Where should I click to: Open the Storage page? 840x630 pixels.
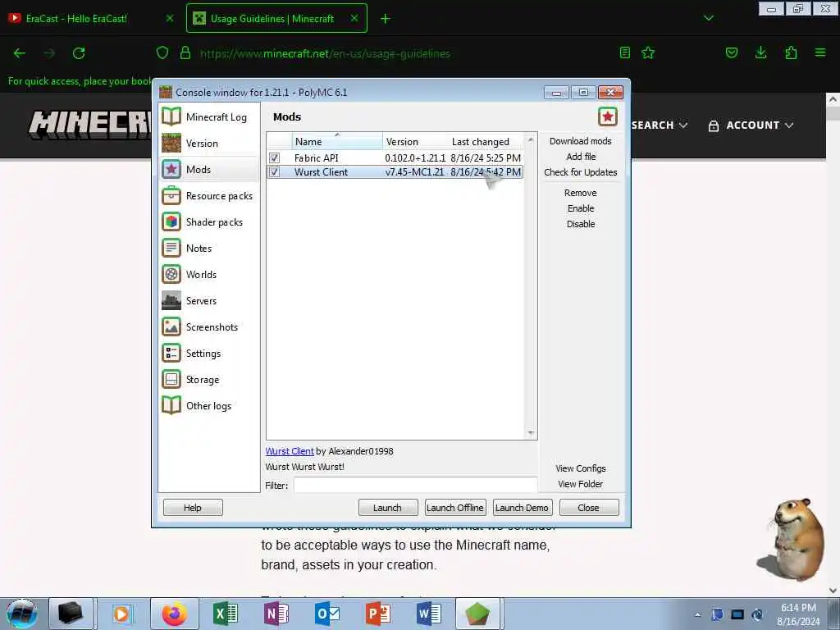click(x=209, y=379)
